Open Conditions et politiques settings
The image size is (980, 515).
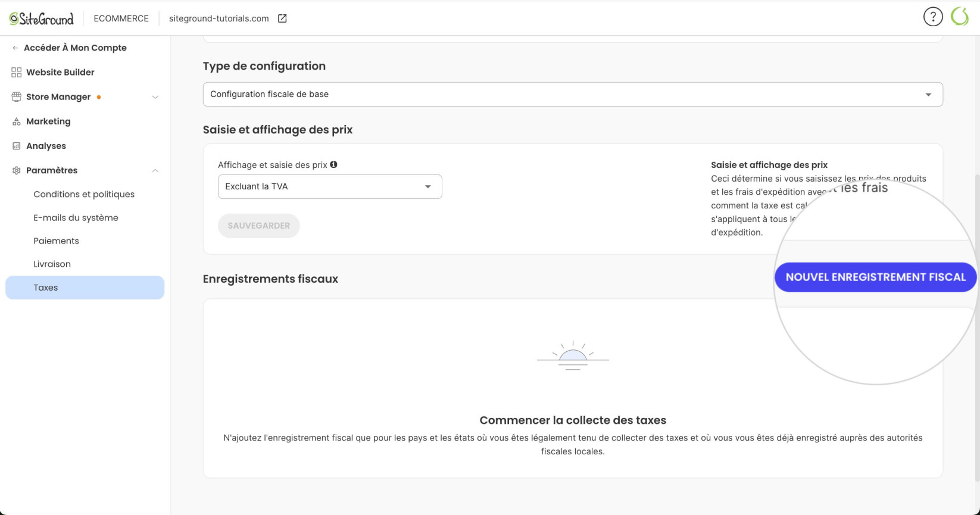tap(84, 194)
